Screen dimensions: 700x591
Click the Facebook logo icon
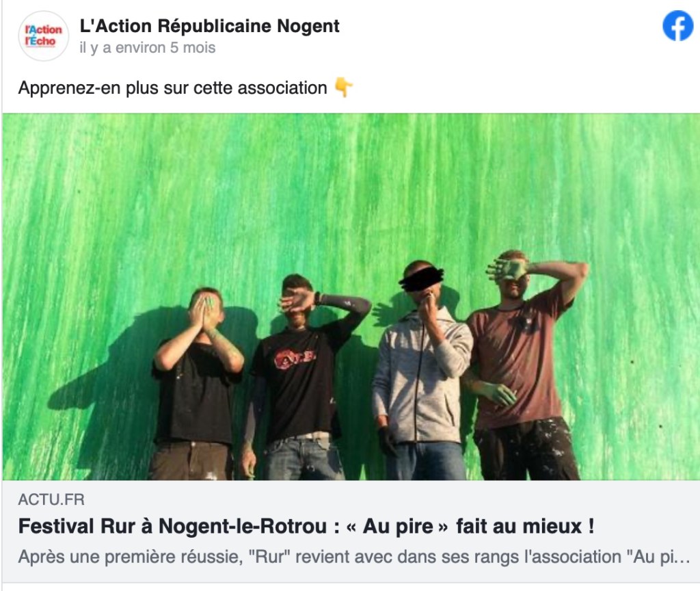[x=677, y=26]
